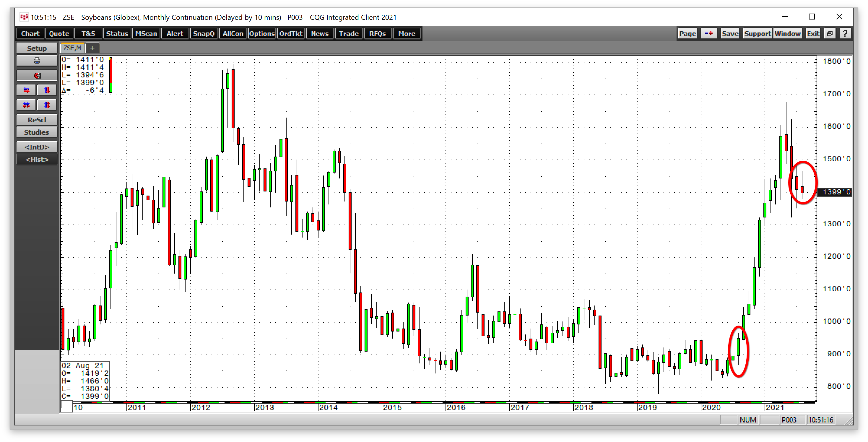Open the T&S window

88,34
